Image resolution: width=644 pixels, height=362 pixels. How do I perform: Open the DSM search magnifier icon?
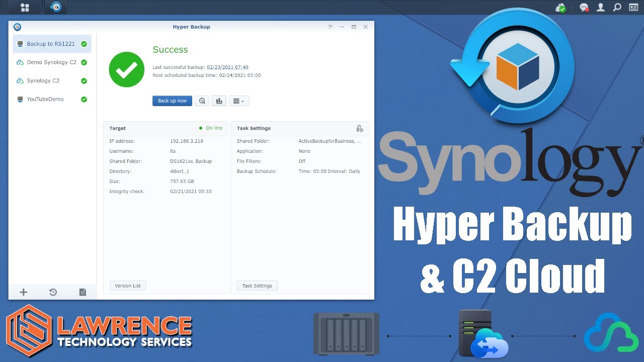pyautogui.click(x=617, y=8)
